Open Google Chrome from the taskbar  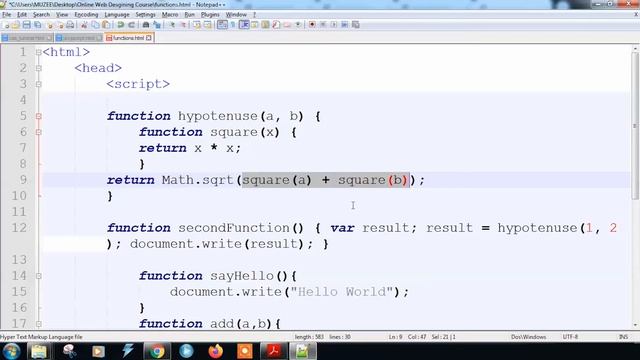[x=157, y=351]
